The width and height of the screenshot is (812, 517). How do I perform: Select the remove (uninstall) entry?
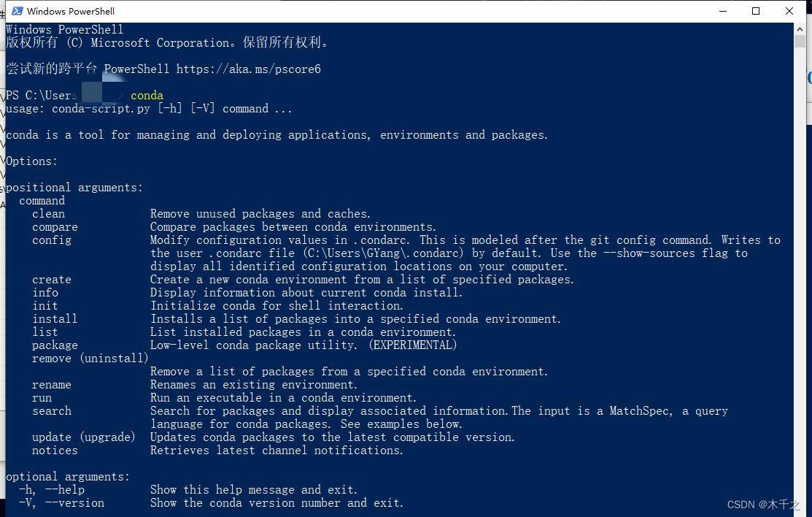tap(90, 358)
